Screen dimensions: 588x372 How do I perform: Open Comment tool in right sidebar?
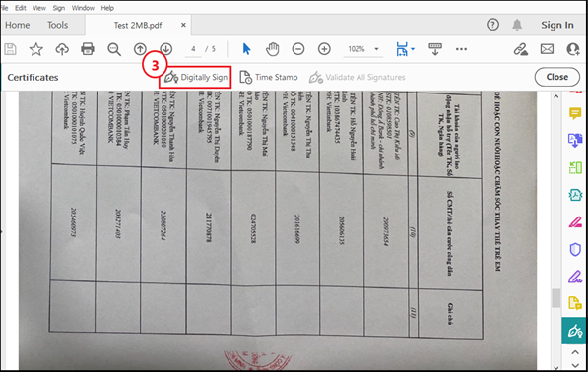tap(575, 113)
